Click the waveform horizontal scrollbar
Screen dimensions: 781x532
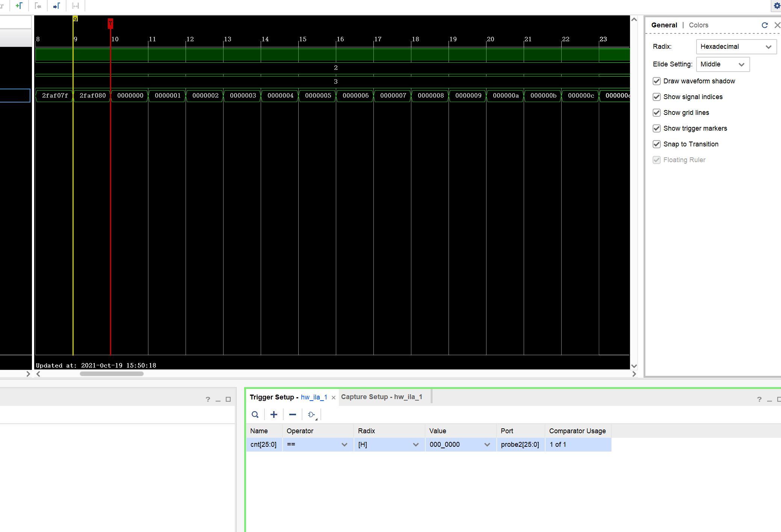click(x=111, y=374)
